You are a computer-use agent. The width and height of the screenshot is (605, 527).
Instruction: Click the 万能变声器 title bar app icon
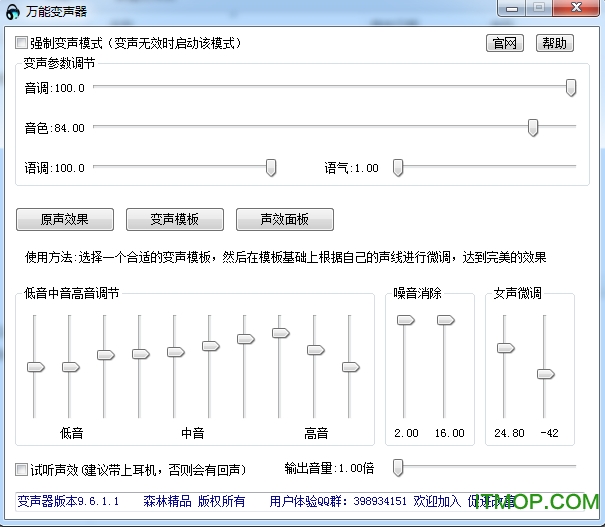click(x=13, y=9)
